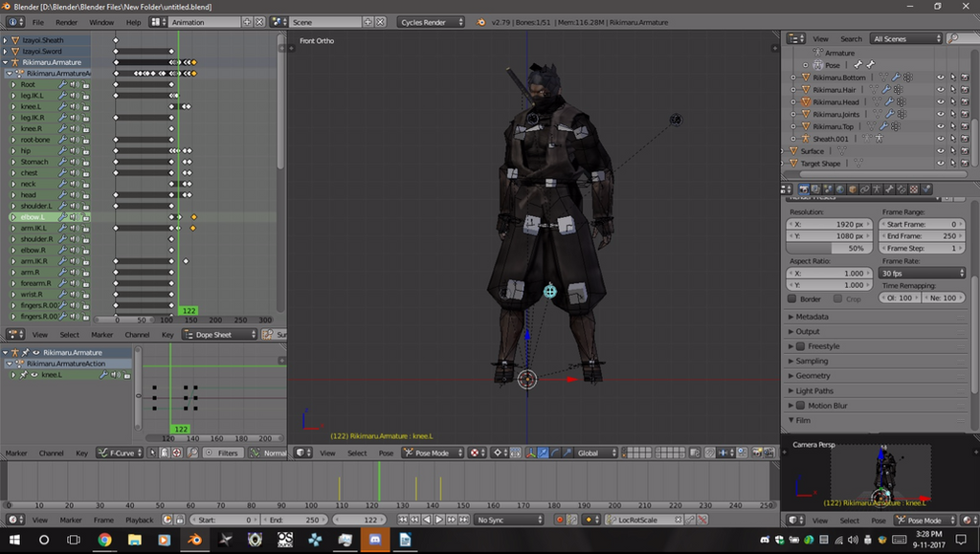Viewport: 980px width, 554px height.
Task: Open the Render Layers properties tab
Action: pyautogui.click(x=815, y=189)
